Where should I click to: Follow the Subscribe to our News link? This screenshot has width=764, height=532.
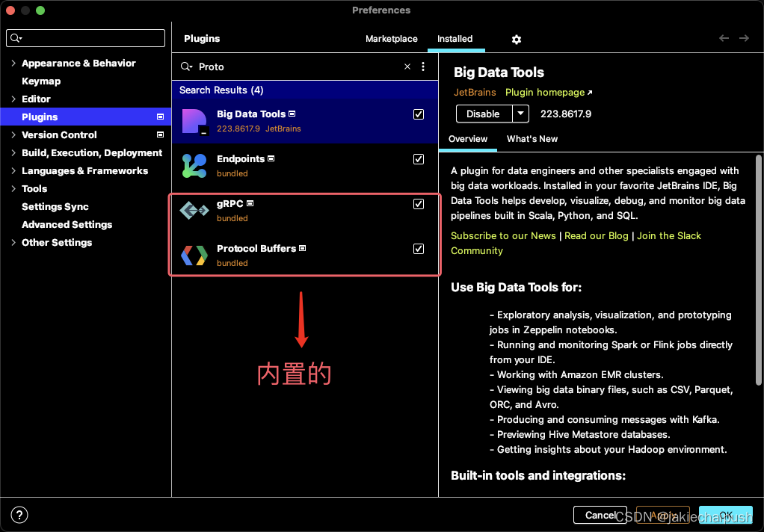503,236
